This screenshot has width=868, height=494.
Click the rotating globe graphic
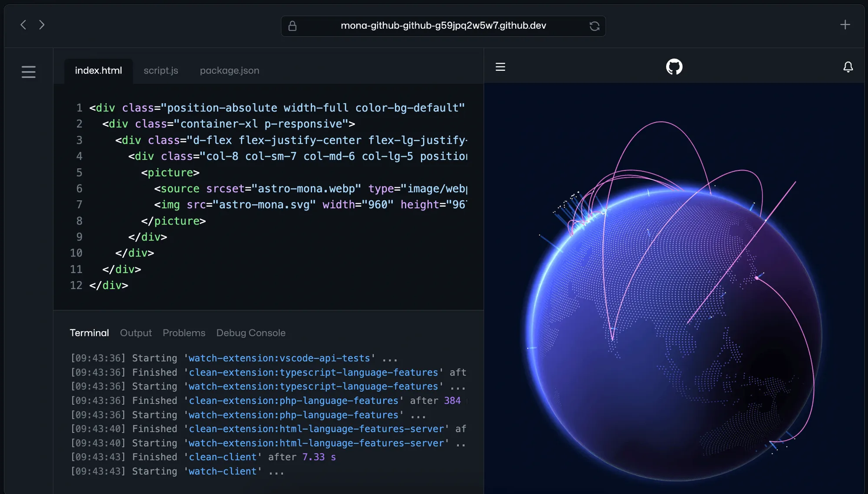[x=674, y=334]
